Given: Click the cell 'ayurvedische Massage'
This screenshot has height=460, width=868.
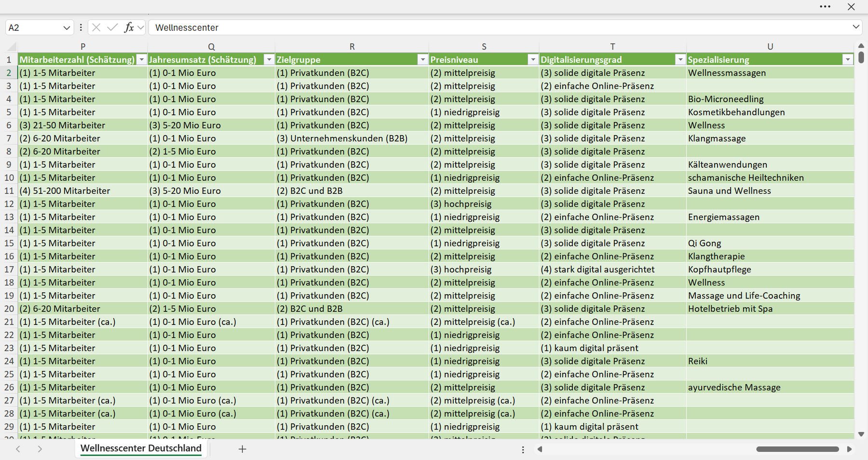Looking at the screenshot, I should point(770,388).
